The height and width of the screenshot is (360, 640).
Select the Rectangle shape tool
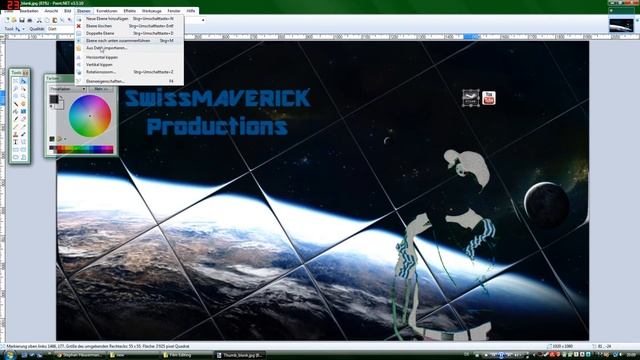16,150
